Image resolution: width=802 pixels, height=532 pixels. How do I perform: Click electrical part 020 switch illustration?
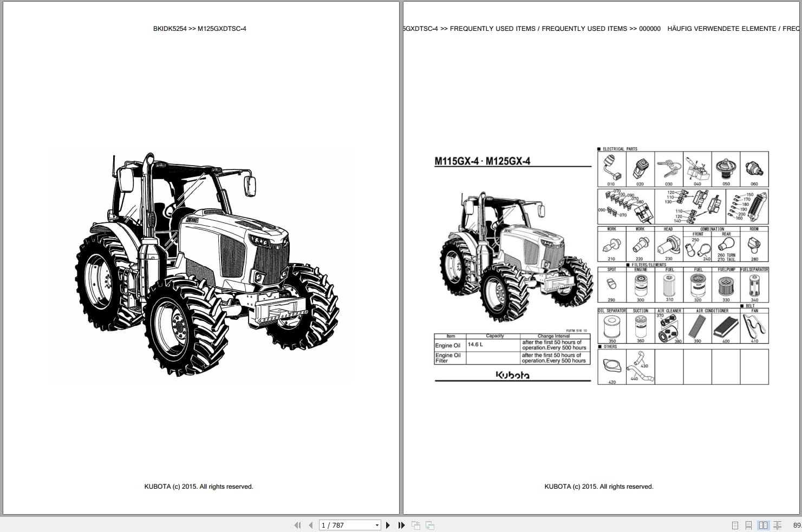(x=640, y=169)
